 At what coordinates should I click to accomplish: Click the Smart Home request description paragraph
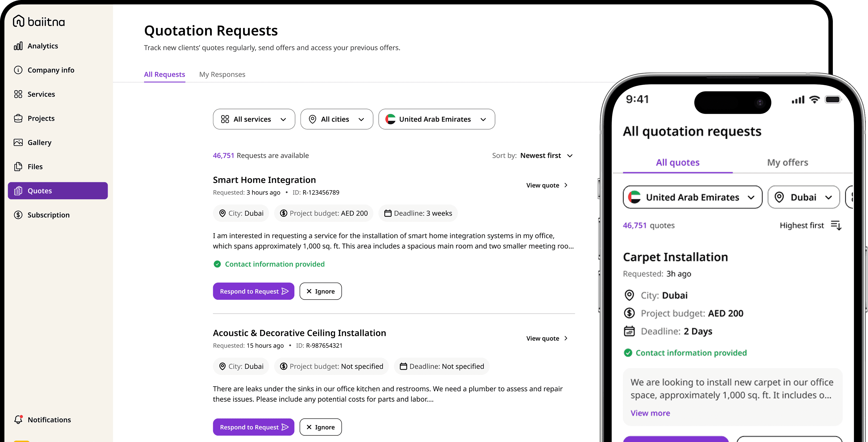393,241
